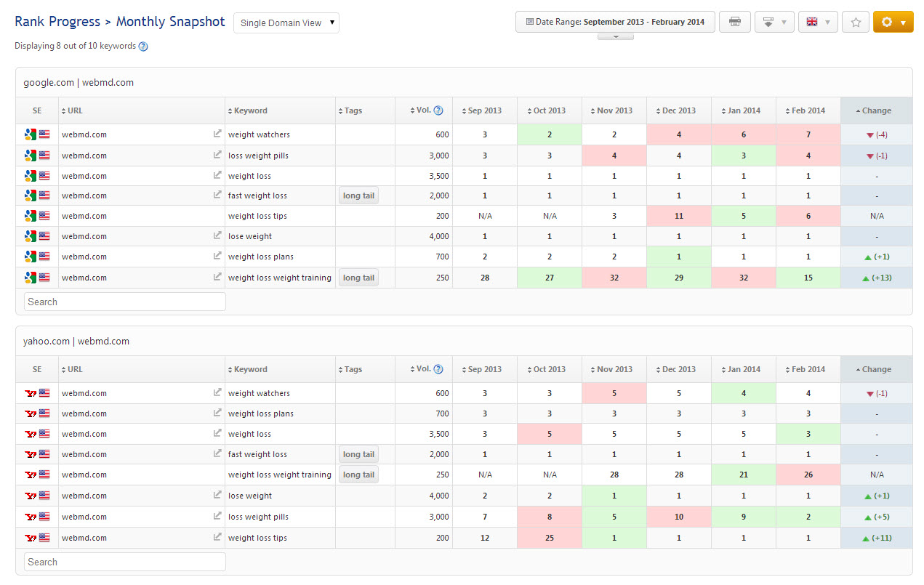Sort google.com table by Change column
924x585 pixels.
(x=875, y=111)
